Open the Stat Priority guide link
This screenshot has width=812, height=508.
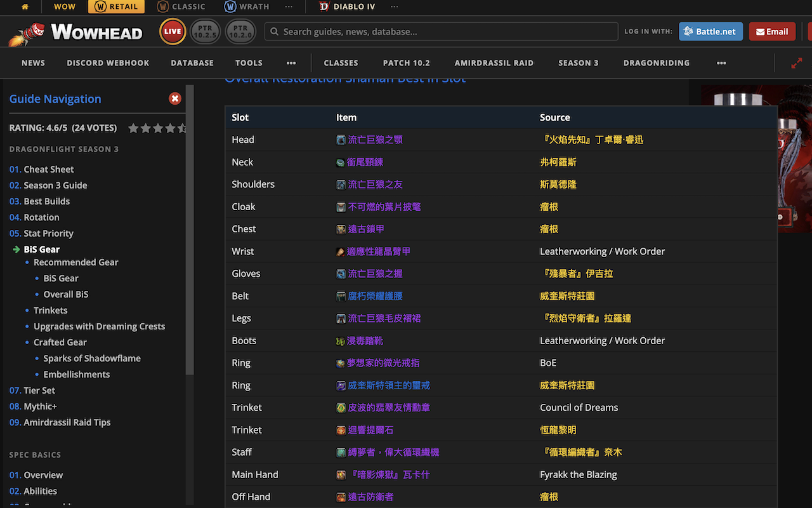coord(48,233)
